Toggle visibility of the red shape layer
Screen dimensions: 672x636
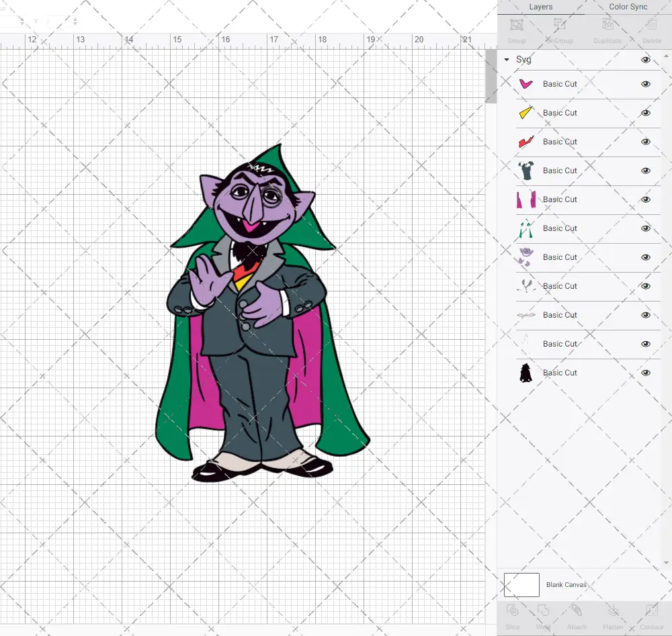pos(645,142)
